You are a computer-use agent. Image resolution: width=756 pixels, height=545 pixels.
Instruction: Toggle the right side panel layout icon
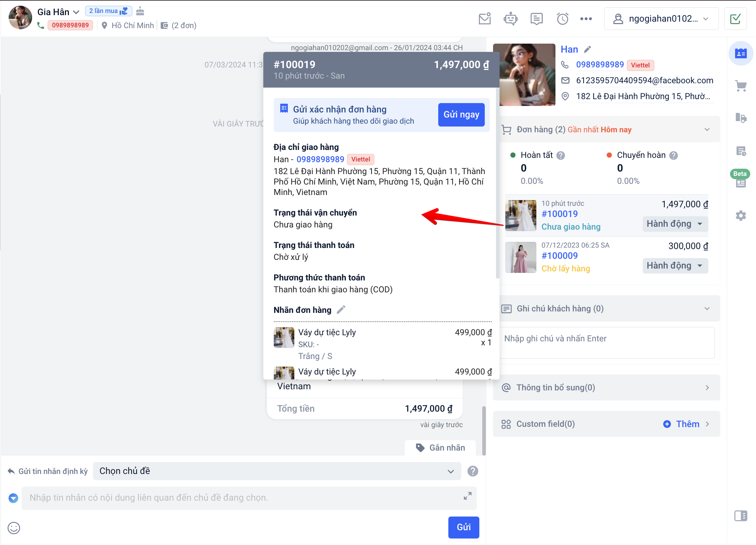pos(740,515)
